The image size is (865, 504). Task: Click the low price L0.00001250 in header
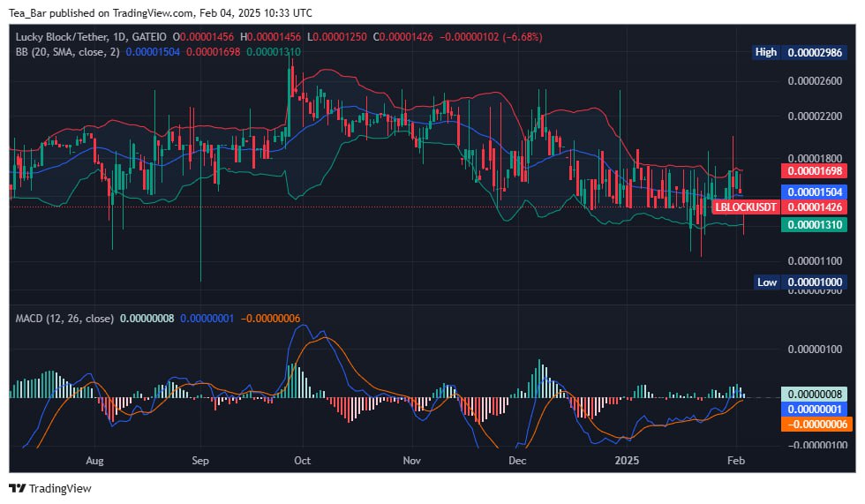336,37
